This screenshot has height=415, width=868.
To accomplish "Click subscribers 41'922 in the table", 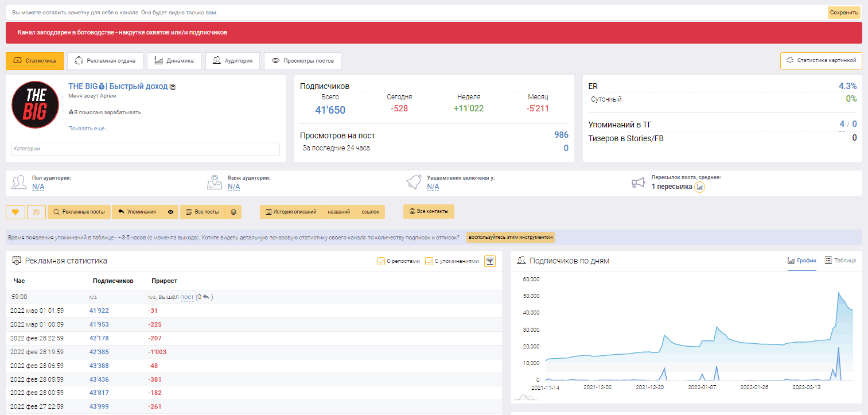I will coord(99,311).
